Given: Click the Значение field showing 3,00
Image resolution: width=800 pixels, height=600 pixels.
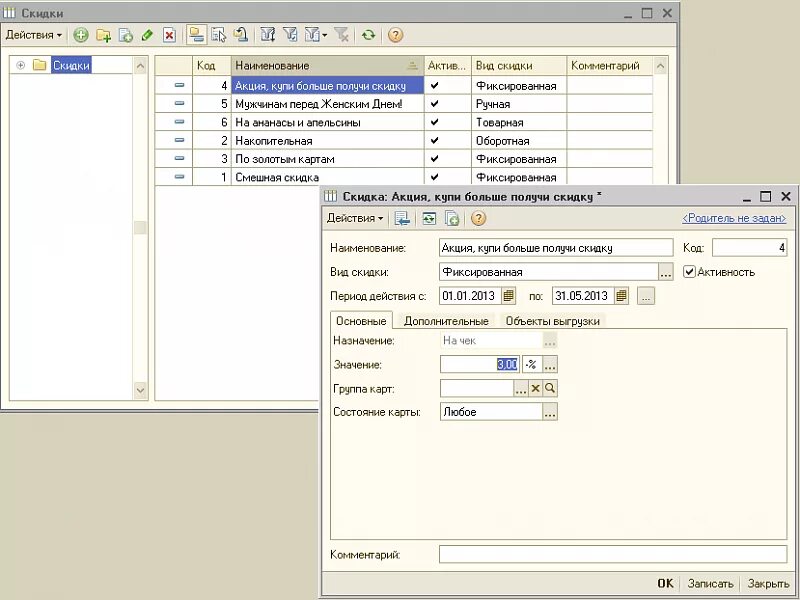Looking at the screenshot, I should tap(480, 364).
